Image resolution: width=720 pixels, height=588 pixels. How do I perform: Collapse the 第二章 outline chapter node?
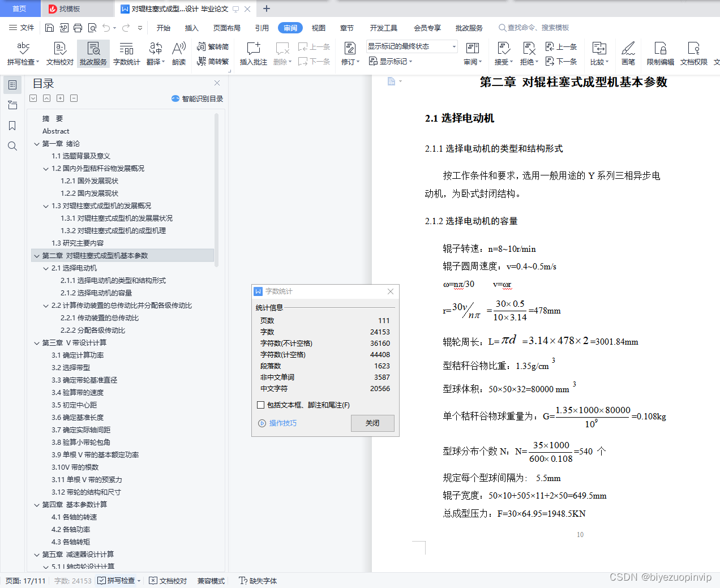coord(37,255)
